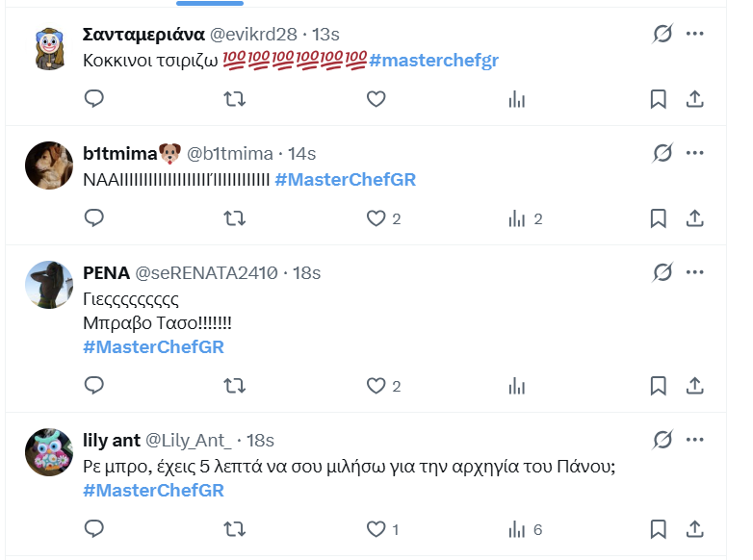
Task: Expand three-dot menu on lily ant's tweet
Action: click(x=695, y=441)
